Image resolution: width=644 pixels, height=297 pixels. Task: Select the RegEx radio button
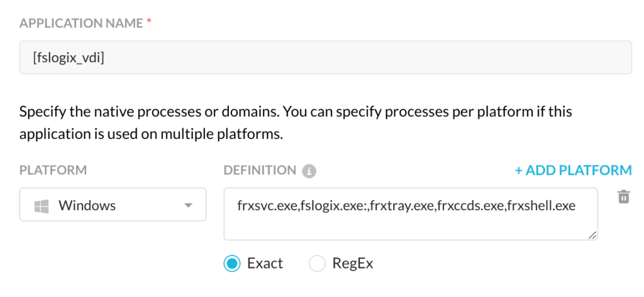click(317, 263)
